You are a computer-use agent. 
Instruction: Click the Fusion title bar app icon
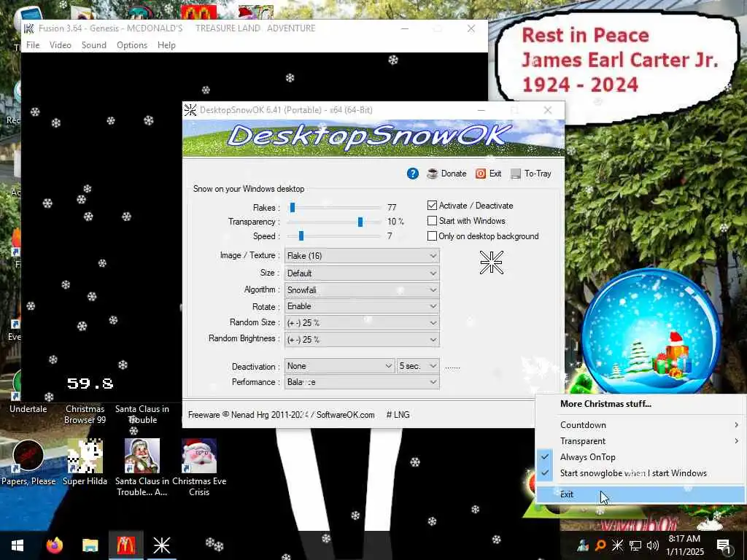(x=29, y=28)
